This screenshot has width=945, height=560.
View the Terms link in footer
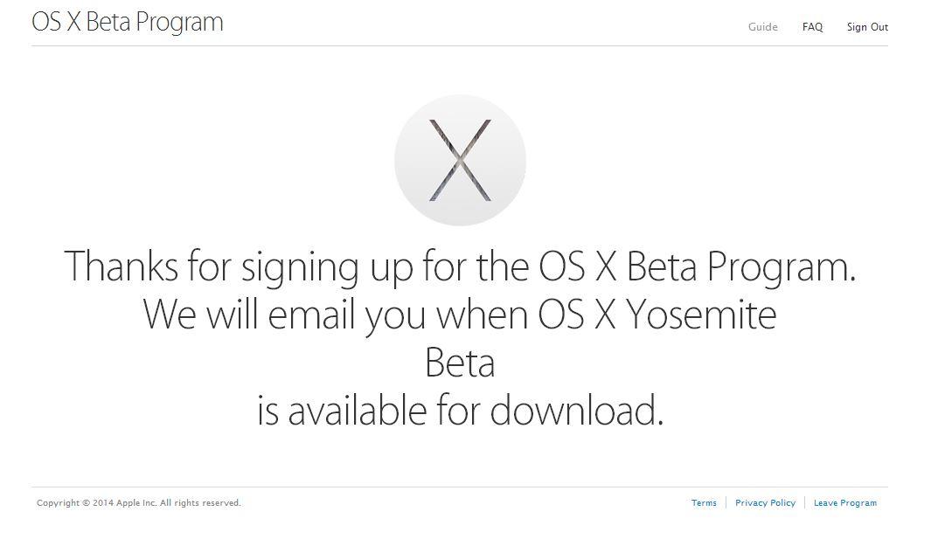tap(704, 503)
